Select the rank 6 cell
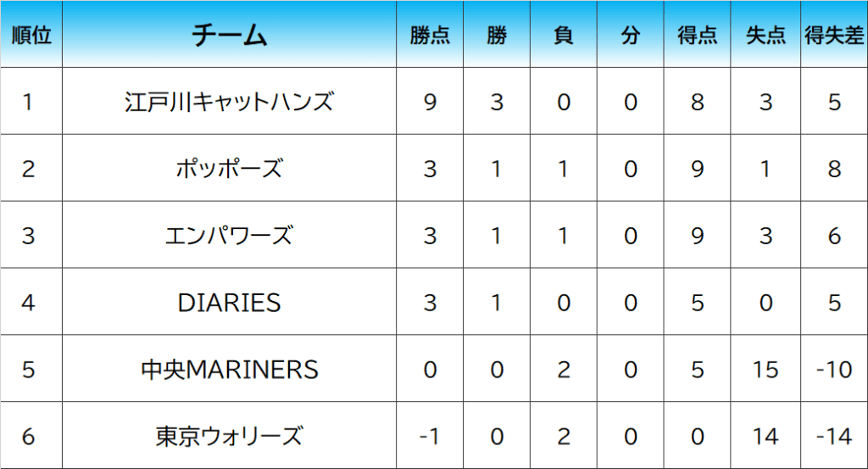This screenshot has width=868, height=469. pyautogui.click(x=31, y=436)
